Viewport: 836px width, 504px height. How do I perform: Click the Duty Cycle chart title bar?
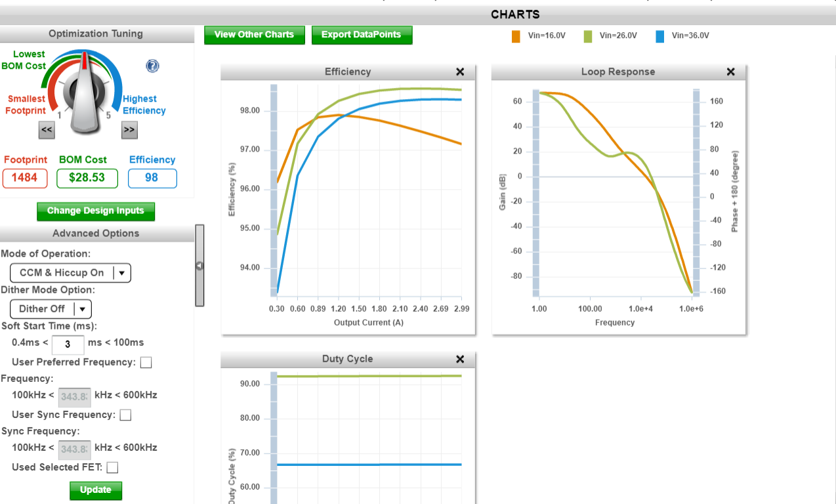[348, 359]
